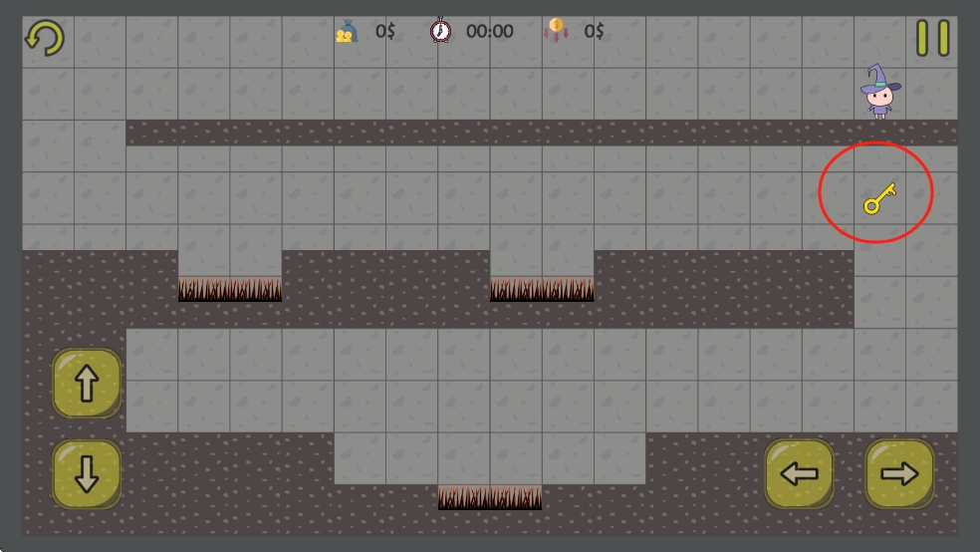
Task: Tap the right arrow movement button
Action: click(899, 474)
